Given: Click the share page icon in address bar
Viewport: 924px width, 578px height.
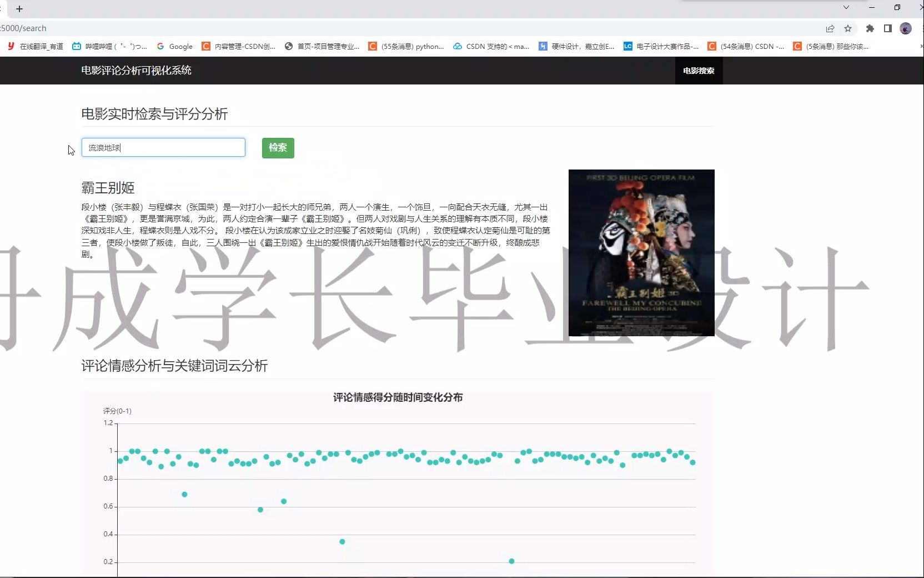Looking at the screenshot, I should (x=830, y=28).
